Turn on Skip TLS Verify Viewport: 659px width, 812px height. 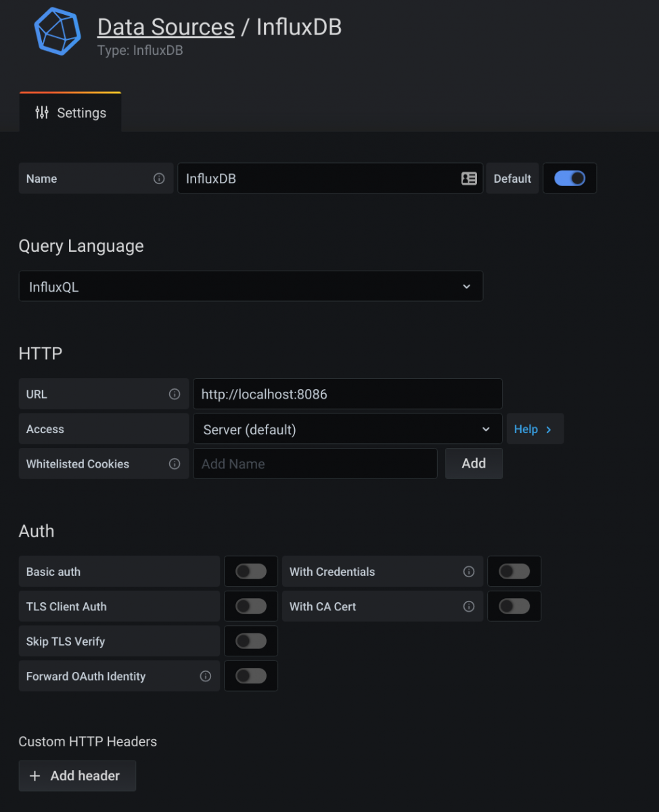pos(251,641)
